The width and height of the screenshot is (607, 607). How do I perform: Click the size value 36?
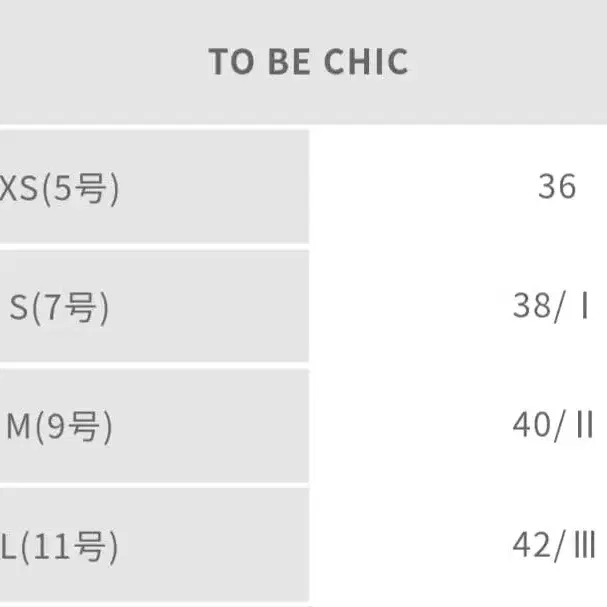click(x=556, y=187)
